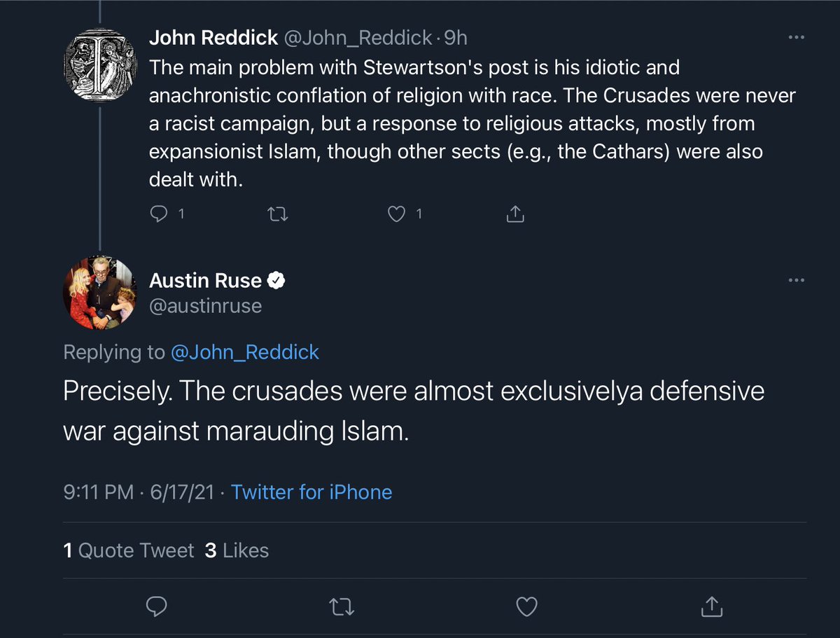Image resolution: width=840 pixels, height=638 pixels.
Task: Click Austin Ruse's verified badge
Action: [x=277, y=282]
